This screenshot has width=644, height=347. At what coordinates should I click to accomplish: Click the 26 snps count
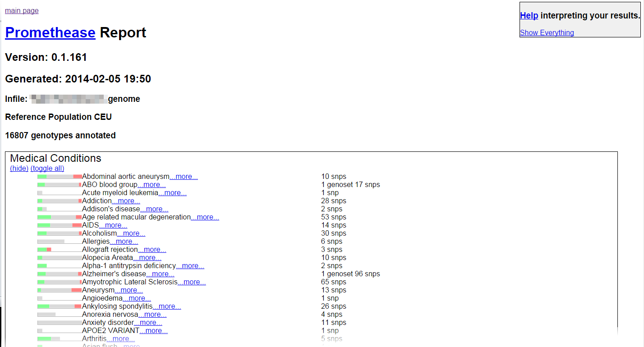[334, 306]
